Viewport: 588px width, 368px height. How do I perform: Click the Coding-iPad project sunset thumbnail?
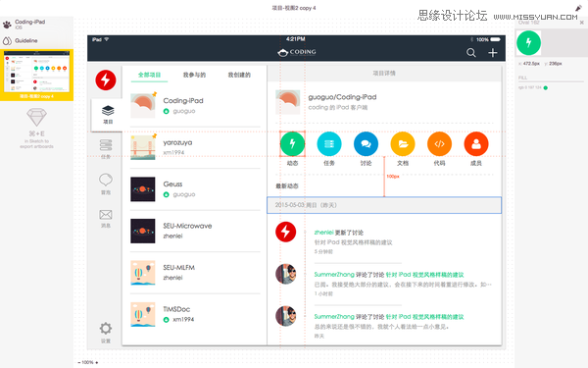point(143,106)
